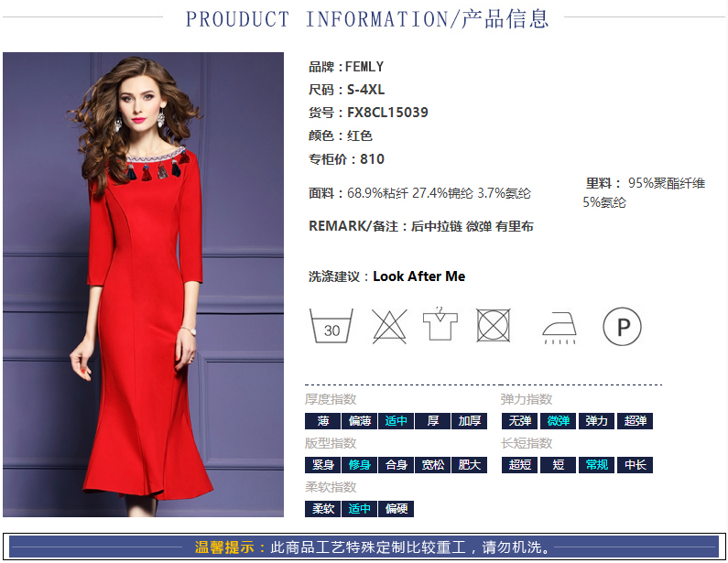The image size is (728, 563).
Task: Click the do-not-tumble-dry crossed square icon
Action: click(x=493, y=325)
